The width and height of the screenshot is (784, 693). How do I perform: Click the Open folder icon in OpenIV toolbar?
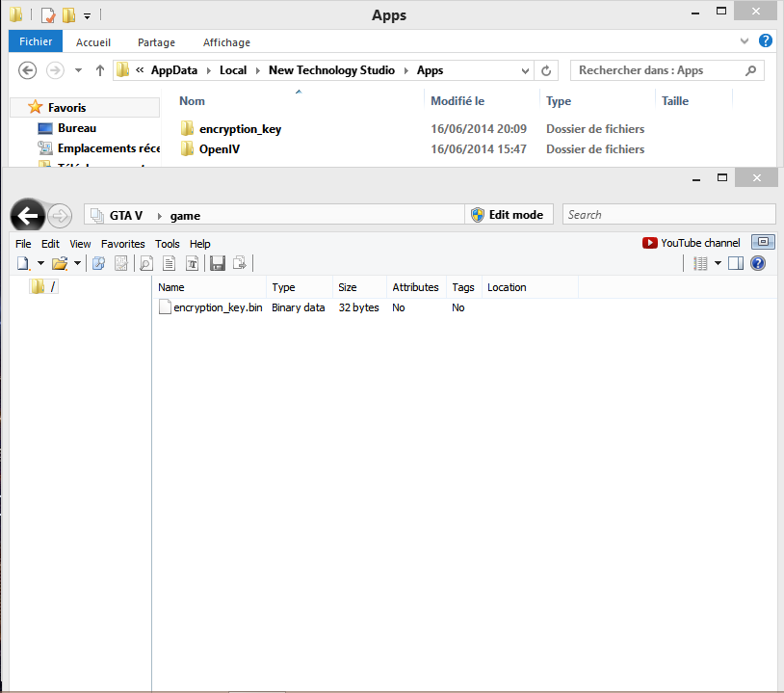pyautogui.click(x=60, y=263)
